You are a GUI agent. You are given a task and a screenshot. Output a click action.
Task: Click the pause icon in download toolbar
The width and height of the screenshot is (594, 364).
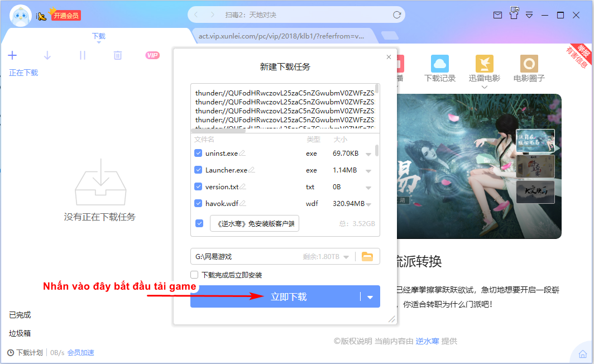[x=83, y=55]
